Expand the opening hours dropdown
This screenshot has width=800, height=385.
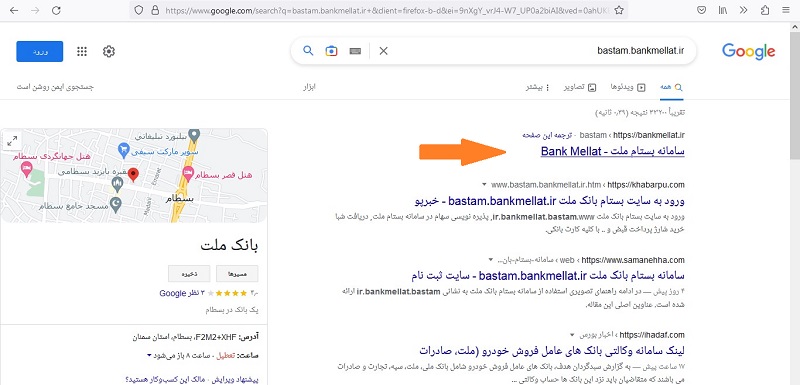pos(149,355)
